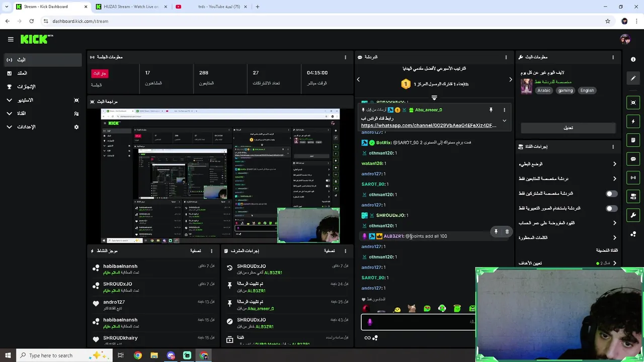Show next gift leaderboard entry
Viewport: 644px width, 362px height.
click(510, 79)
